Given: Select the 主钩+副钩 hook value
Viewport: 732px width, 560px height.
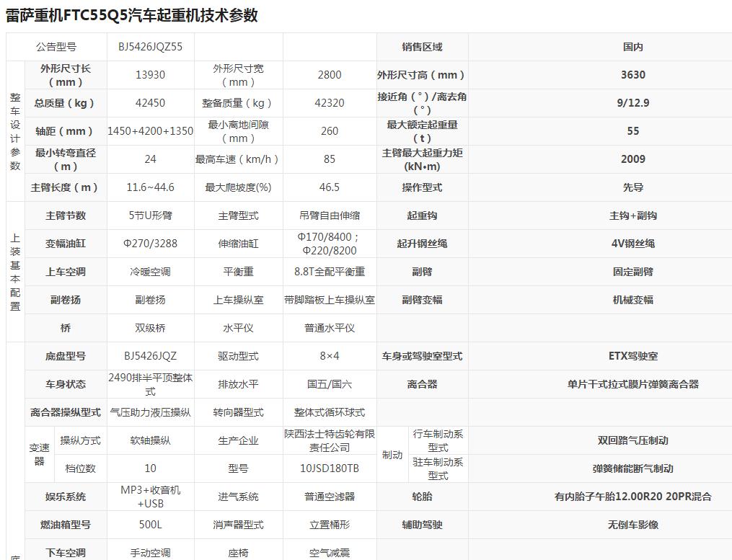Looking at the screenshot, I should point(633,215).
